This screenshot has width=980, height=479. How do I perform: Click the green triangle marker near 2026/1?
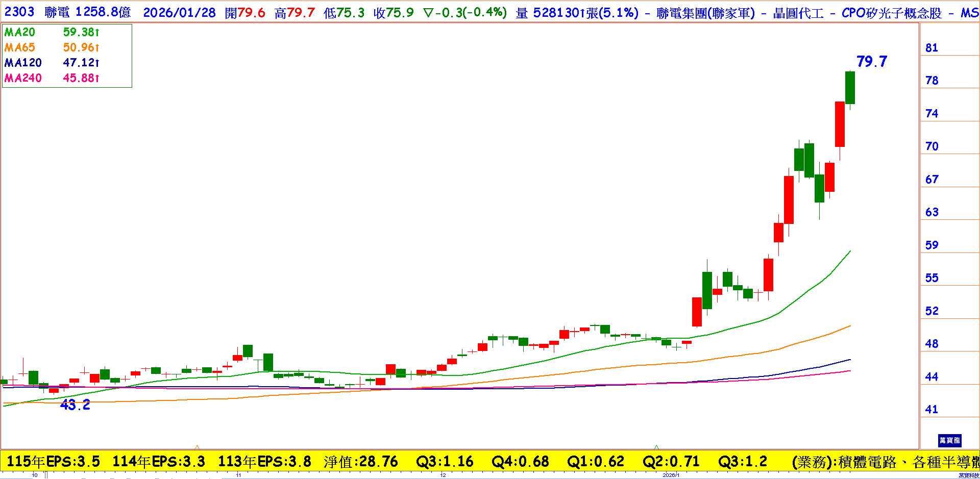pos(656,447)
